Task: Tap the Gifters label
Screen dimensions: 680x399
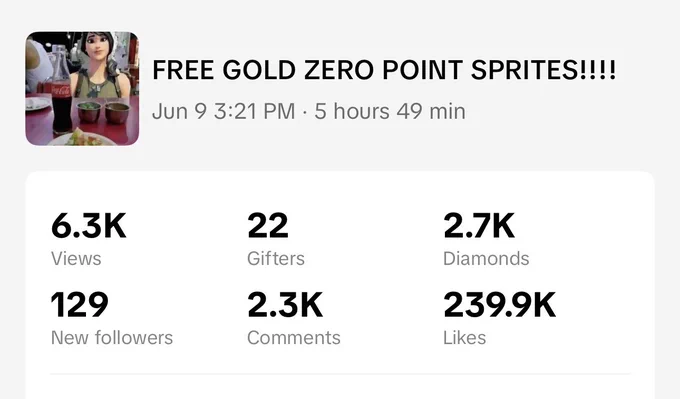Action: [276, 258]
